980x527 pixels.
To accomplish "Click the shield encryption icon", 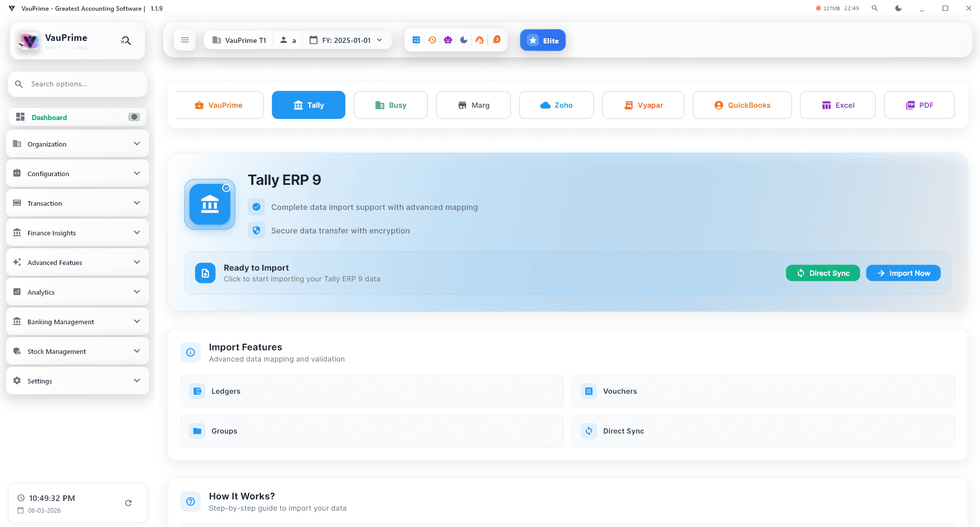I will click(x=256, y=230).
